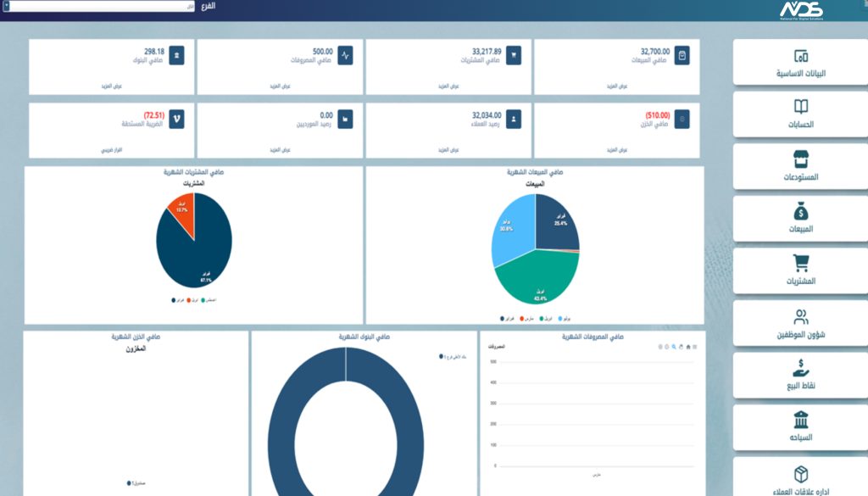Select the (510.00) net treasury value
The height and width of the screenshot is (496, 868).
[658, 115]
